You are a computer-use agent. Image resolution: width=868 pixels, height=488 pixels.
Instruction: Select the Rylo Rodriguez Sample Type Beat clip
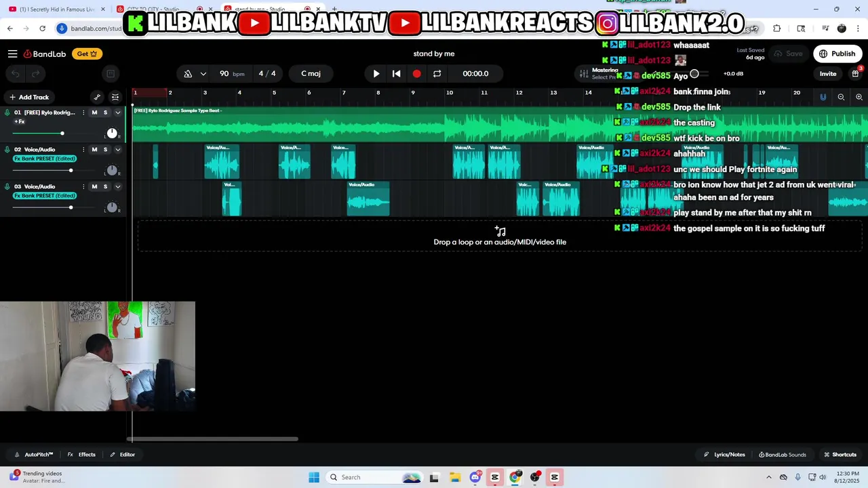[500, 125]
